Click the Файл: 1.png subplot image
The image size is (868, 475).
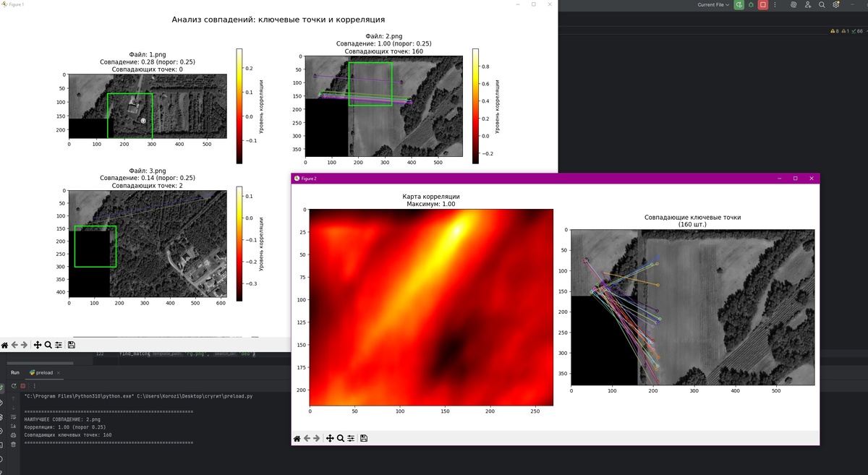point(148,106)
